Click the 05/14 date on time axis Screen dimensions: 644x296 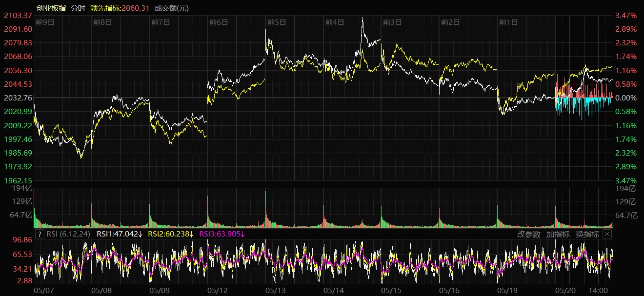334,290
